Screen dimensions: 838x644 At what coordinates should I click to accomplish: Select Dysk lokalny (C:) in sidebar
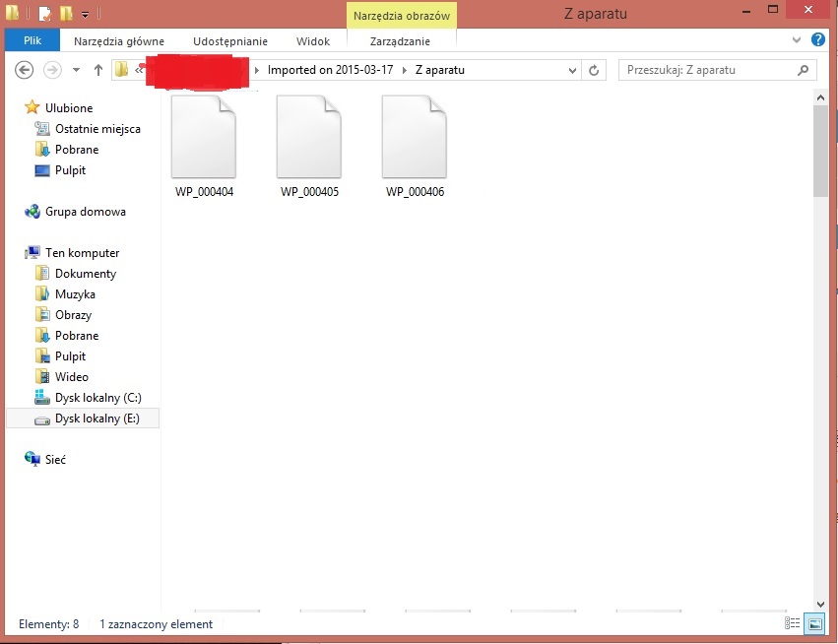click(97, 398)
